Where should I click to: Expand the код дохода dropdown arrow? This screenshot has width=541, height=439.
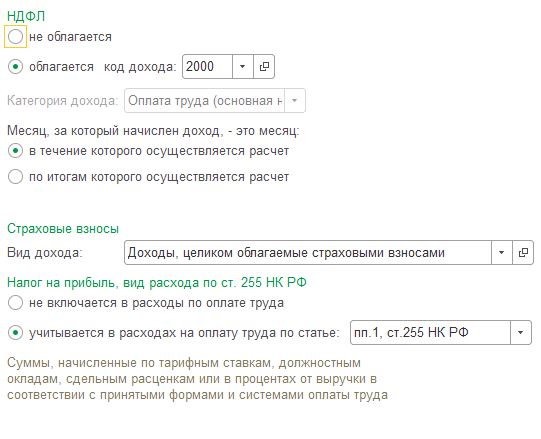click(x=243, y=67)
